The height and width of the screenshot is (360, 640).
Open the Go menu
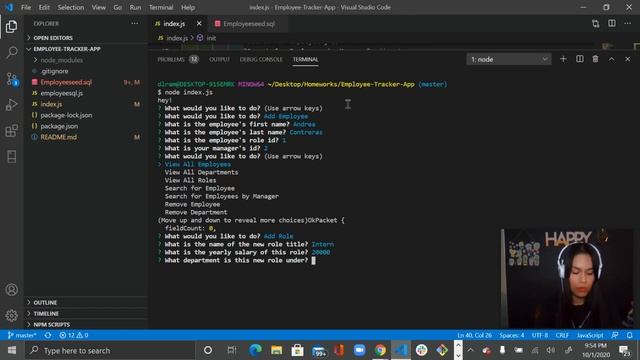118,7
